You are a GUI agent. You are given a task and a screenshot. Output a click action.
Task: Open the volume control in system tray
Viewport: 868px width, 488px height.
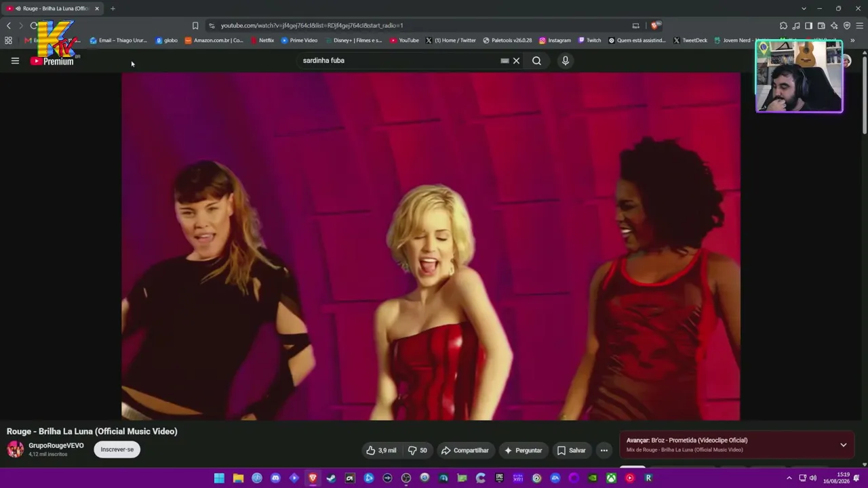812,479
